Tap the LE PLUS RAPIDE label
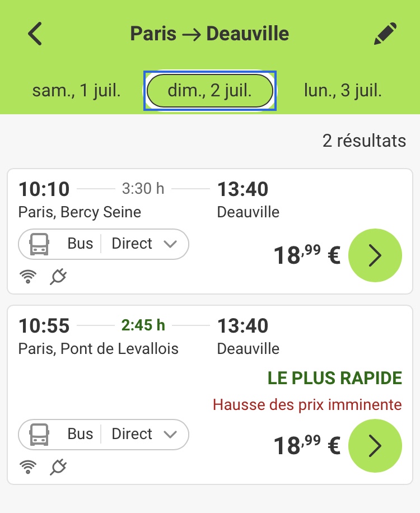 (x=335, y=378)
